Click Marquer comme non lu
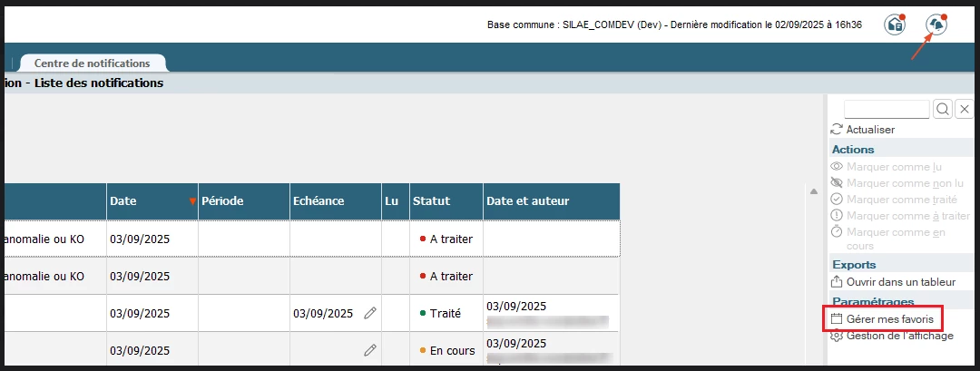Screen dimensions: 980x371 (x=905, y=183)
